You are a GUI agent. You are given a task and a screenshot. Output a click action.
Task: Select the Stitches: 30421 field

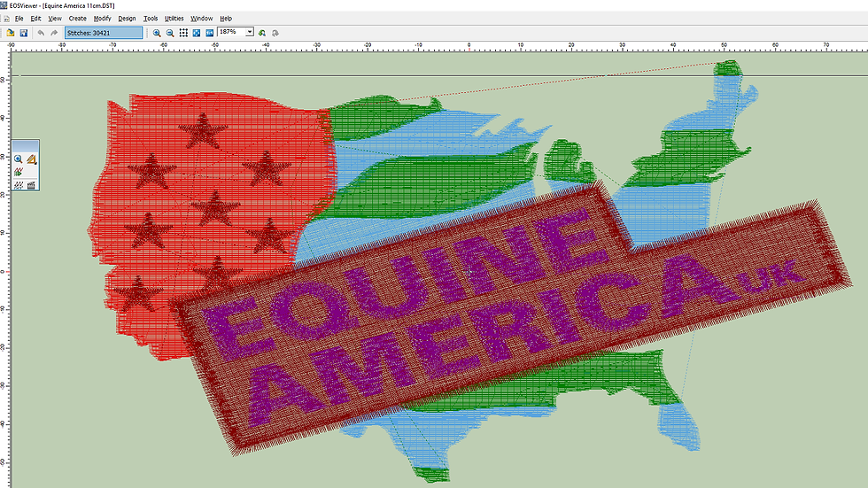click(104, 33)
